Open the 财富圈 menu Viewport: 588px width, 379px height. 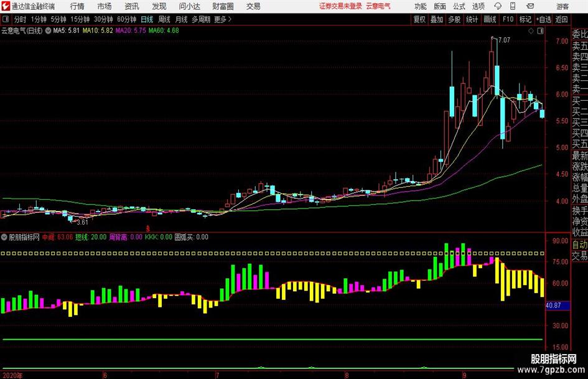click(223, 6)
